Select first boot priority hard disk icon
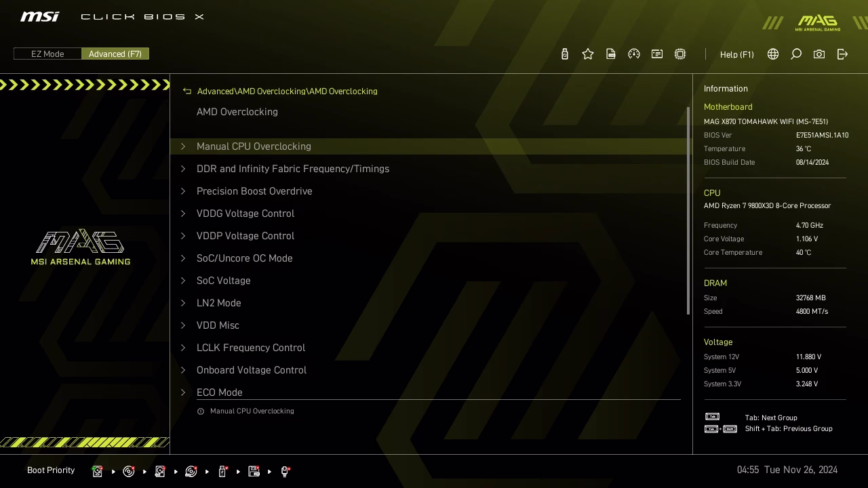868x488 pixels. (98, 471)
